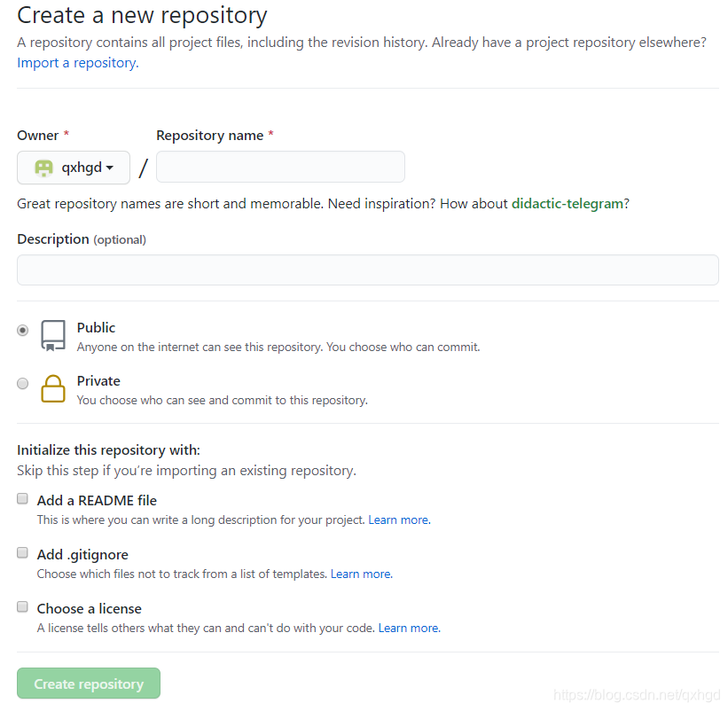Screen dimensions: 728x711
Task: Click the Public repository book icon
Action: [53, 336]
